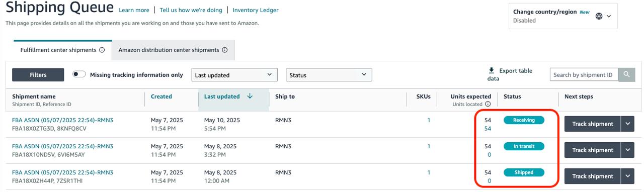Screen dimensions: 644x192
Task: Switch to Amazon distribution center shipments tab
Action: click(x=173, y=50)
